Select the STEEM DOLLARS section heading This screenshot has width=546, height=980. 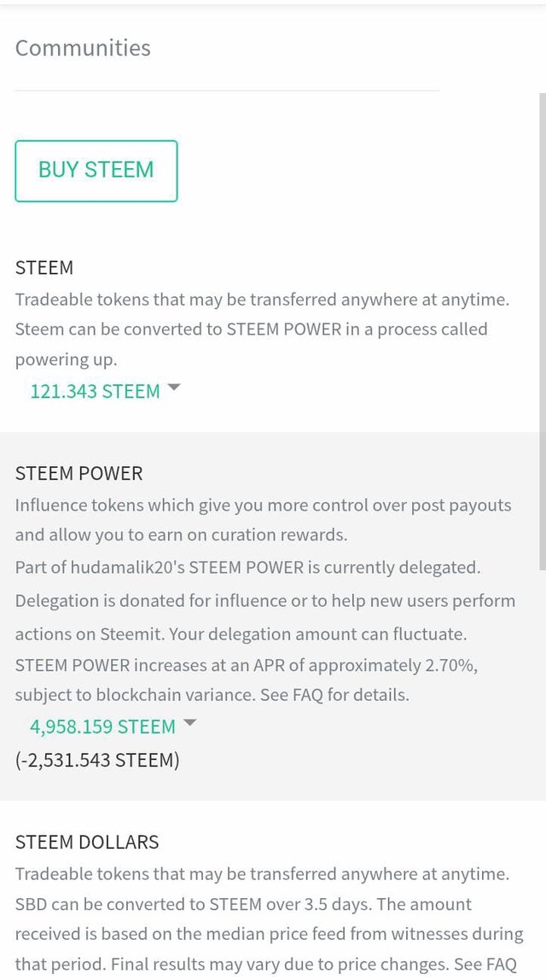coord(87,842)
